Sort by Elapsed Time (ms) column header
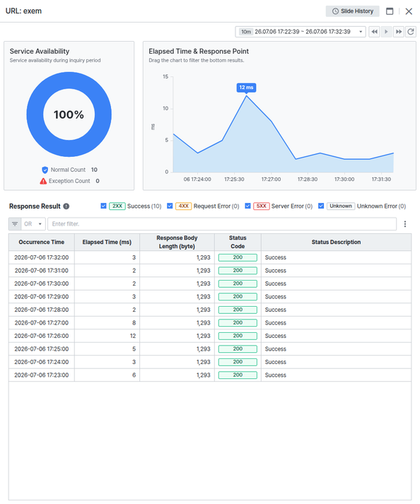 tap(107, 242)
